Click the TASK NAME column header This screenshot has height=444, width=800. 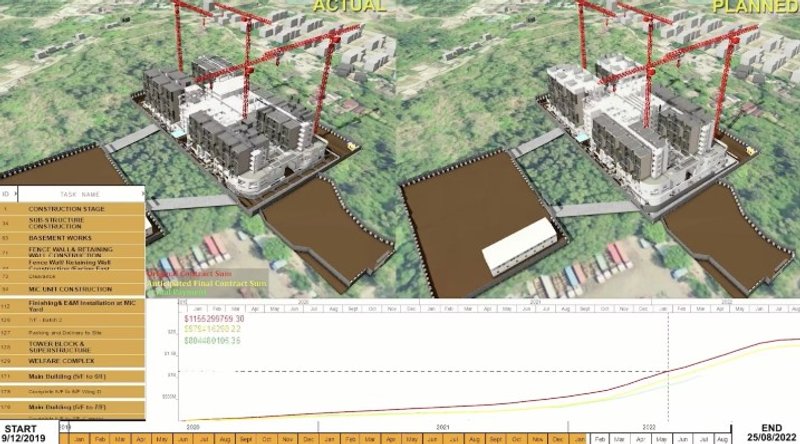pyautogui.click(x=80, y=194)
